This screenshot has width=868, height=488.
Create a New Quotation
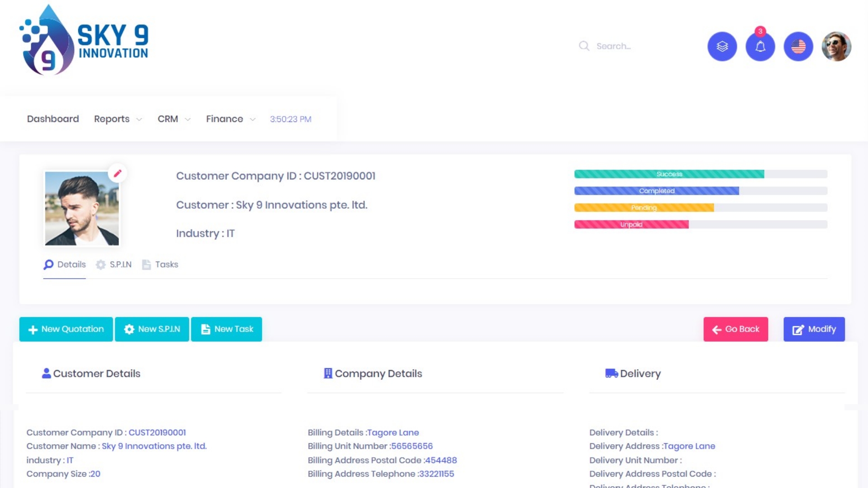coord(66,329)
